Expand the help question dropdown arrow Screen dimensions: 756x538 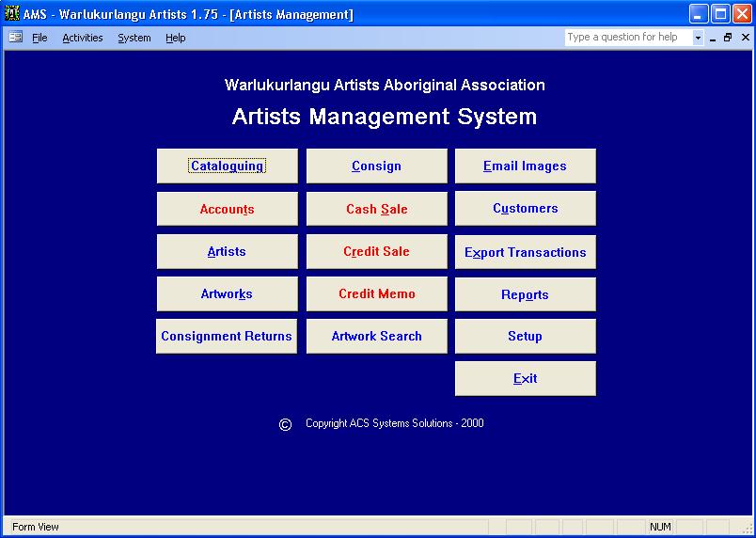pyautogui.click(x=698, y=37)
